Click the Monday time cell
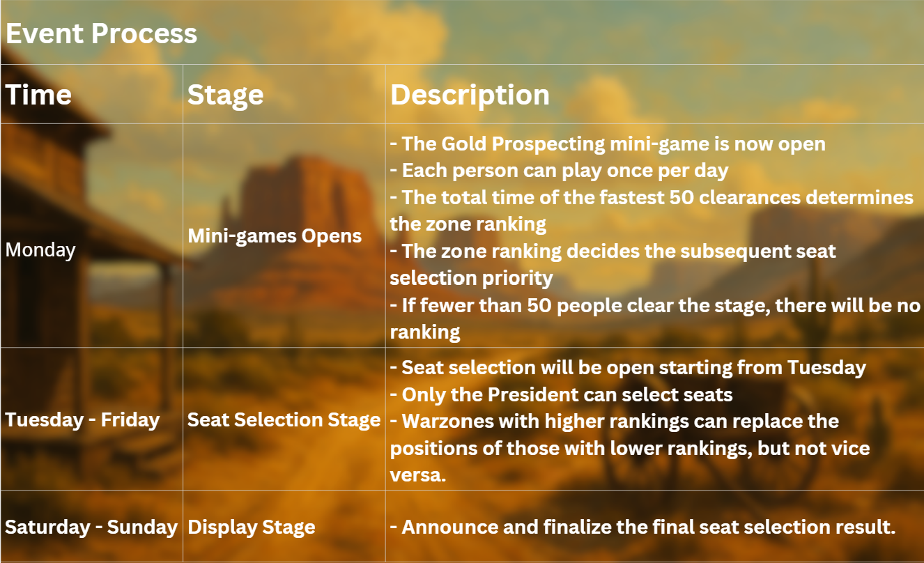 40,249
